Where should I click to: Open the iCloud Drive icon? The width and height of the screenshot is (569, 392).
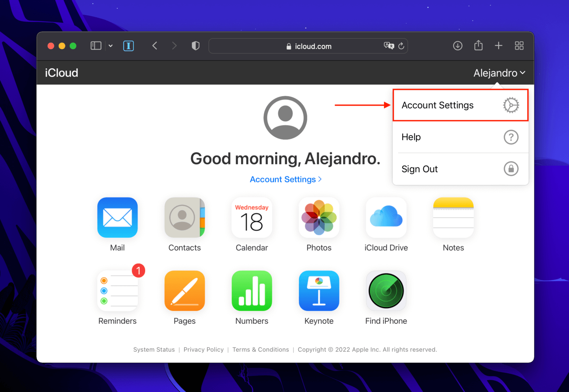(x=386, y=217)
